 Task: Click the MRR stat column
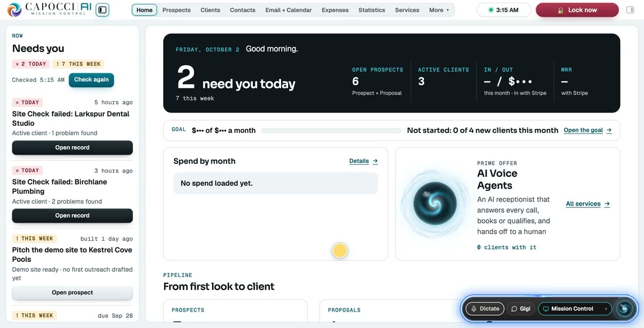click(x=574, y=81)
